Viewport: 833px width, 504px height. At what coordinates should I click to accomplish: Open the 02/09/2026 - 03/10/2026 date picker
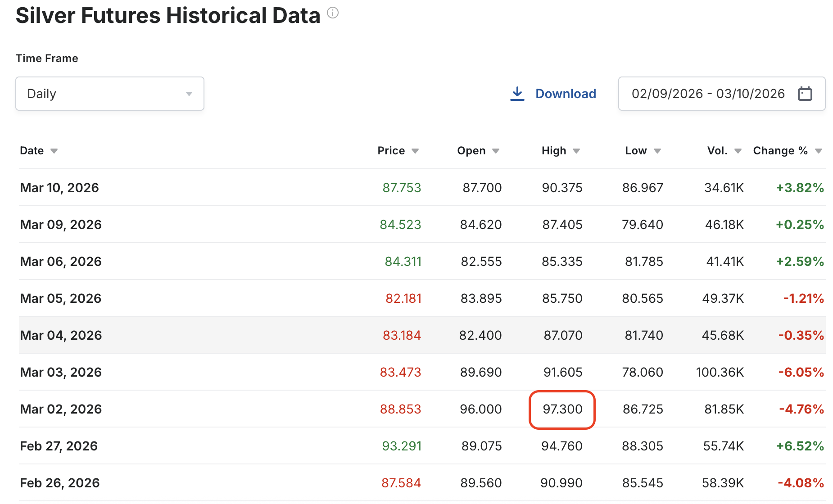(x=708, y=94)
